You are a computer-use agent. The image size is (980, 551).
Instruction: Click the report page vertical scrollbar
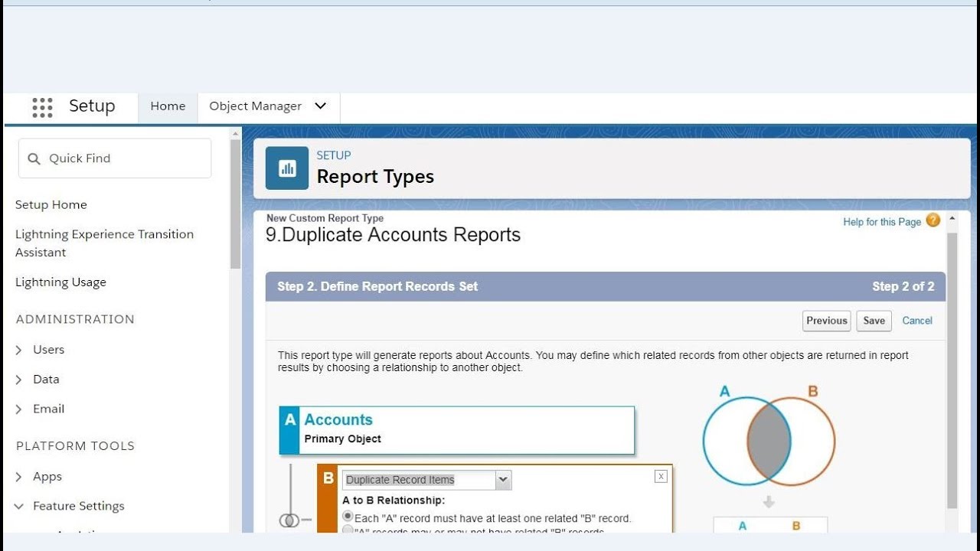tap(952, 371)
